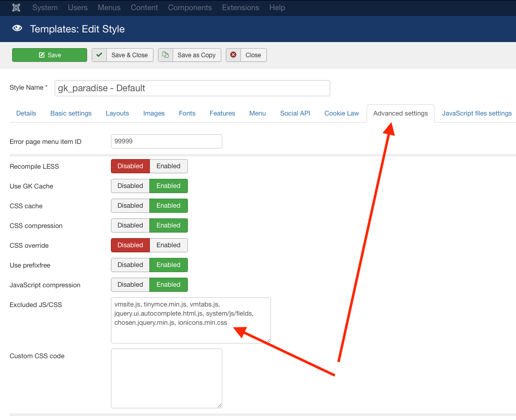Open the Help menu

coord(277,8)
